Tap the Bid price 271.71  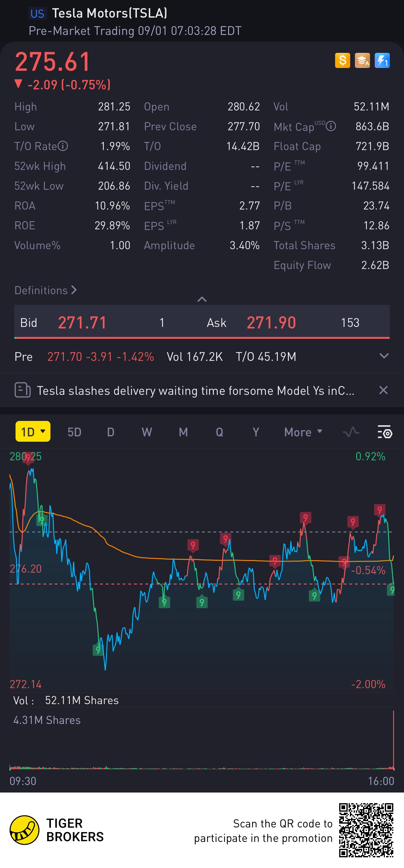pos(82,322)
